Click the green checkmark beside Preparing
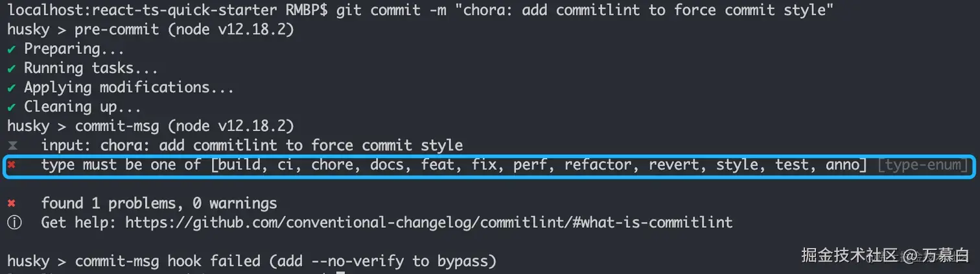The width and height of the screenshot is (980, 274). click(12, 49)
